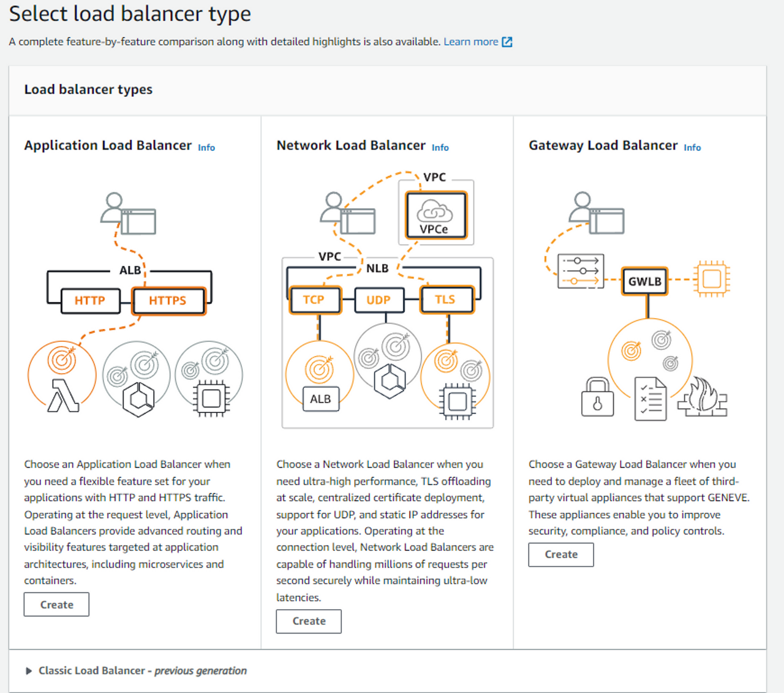This screenshot has height=693, width=784.
Task: Create an Application Load Balancer
Action: point(56,604)
